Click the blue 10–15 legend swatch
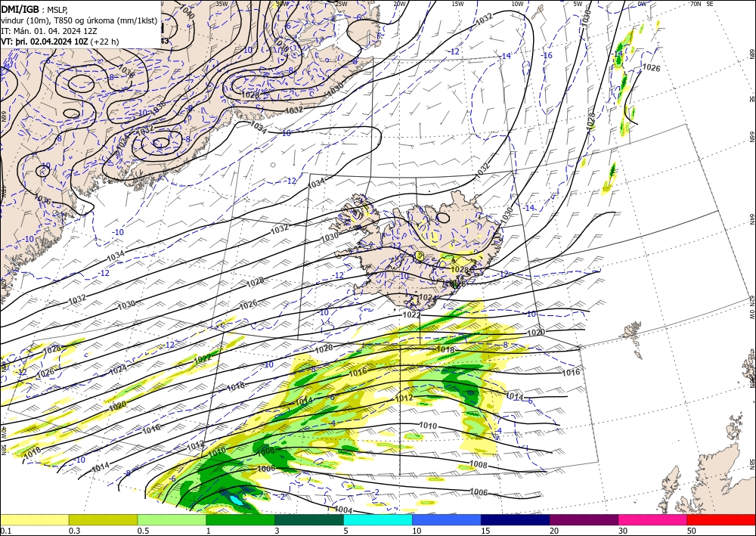Screen dimensions: 756x536 coord(447,519)
